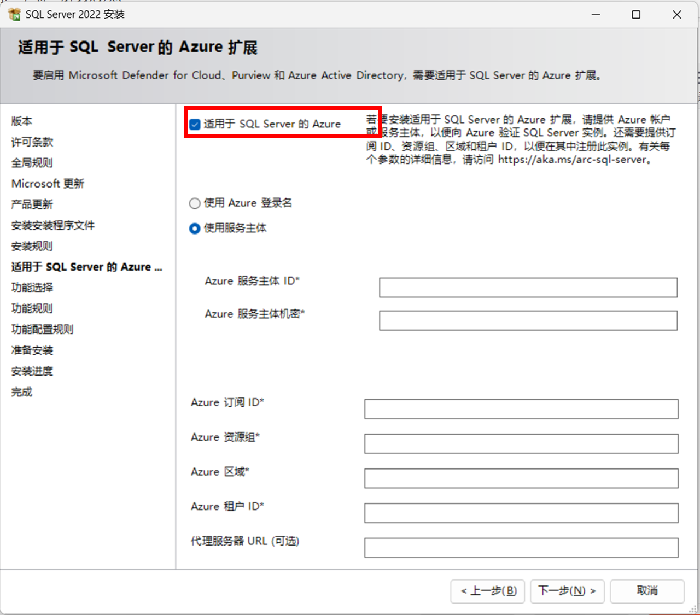Select the 安装进度 step in the sidebar
700x615 pixels.
(x=32, y=371)
